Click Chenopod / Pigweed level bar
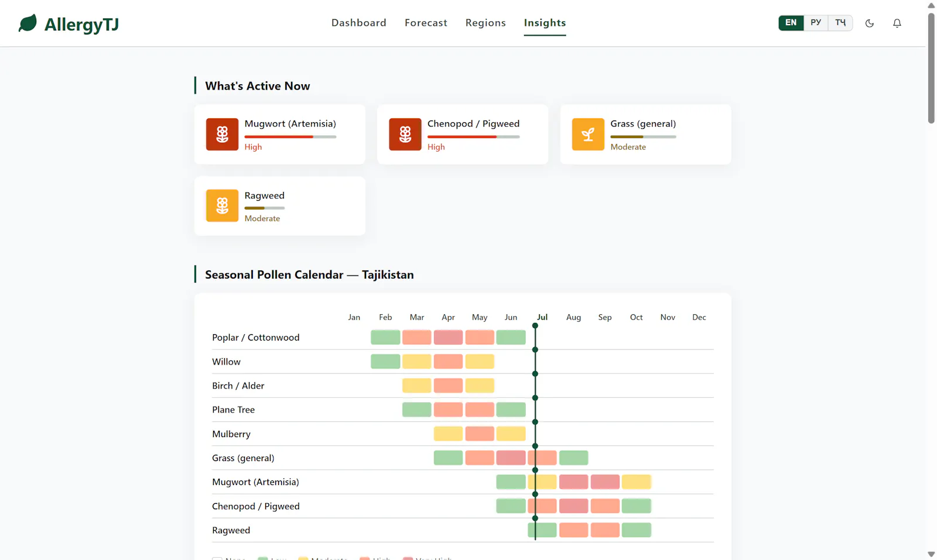The width and height of the screenshot is (937, 560). (473, 137)
